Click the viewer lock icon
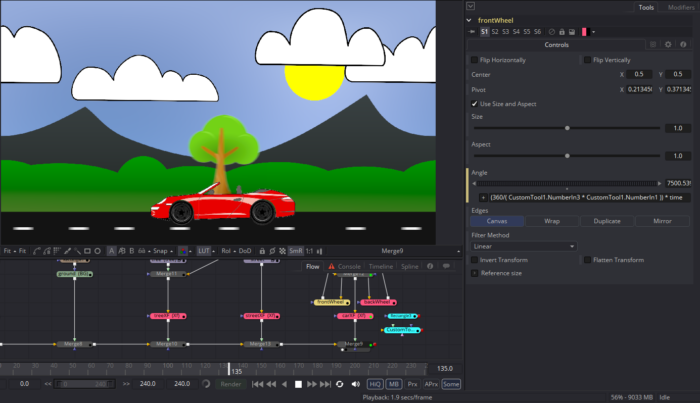700x403 pixels. [262, 251]
